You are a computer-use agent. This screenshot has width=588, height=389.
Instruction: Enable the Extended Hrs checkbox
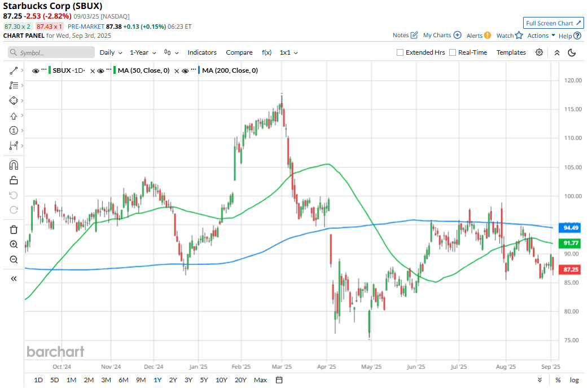(400, 52)
